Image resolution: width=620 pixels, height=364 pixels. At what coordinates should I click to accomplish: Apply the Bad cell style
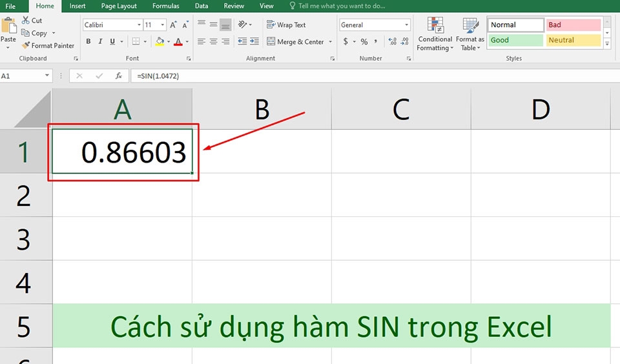coord(573,25)
